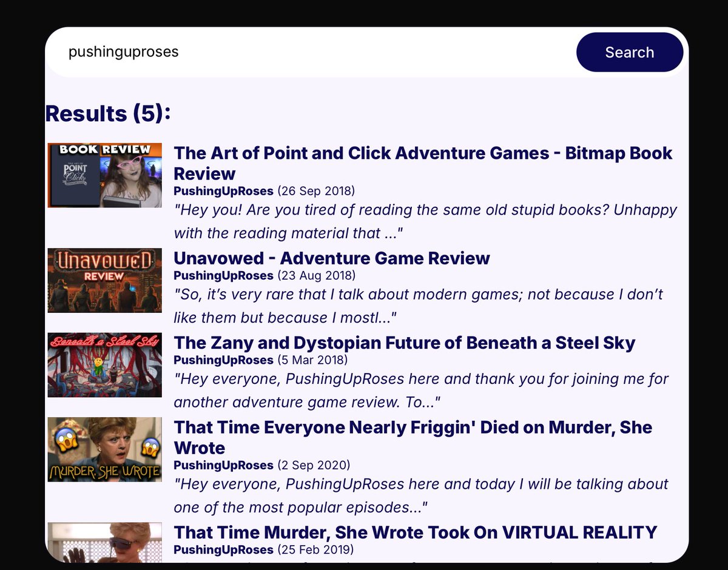728x570 pixels.
Task: Click the 'thank you for joining me' transcript snippet
Action: click(x=421, y=391)
